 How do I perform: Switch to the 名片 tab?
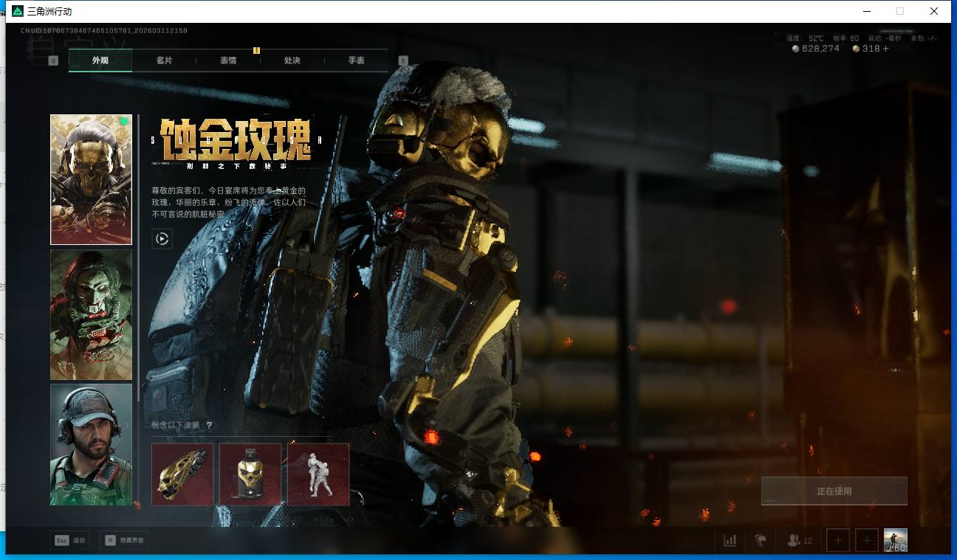click(164, 61)
